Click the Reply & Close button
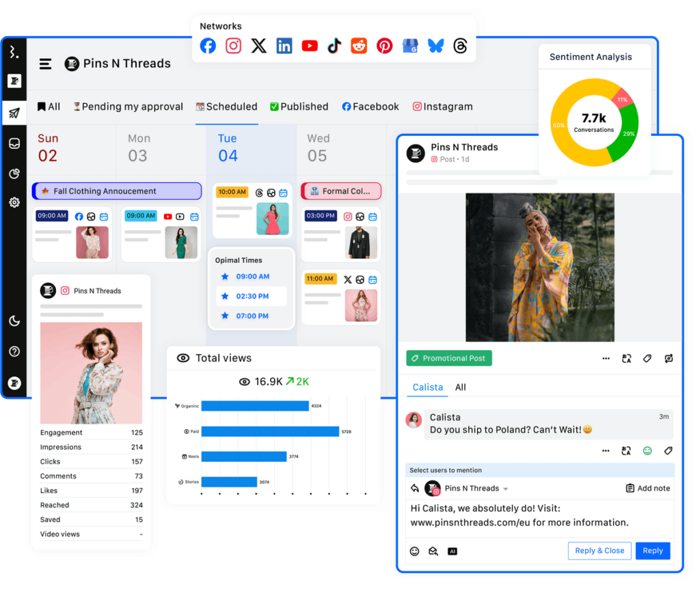 (x=599, y=551)
